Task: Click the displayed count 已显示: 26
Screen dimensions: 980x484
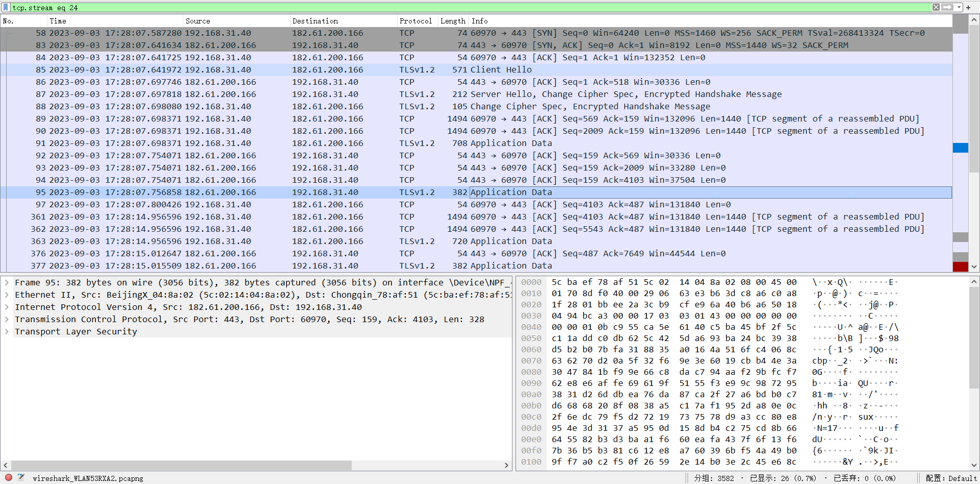Action: [783, 478]
